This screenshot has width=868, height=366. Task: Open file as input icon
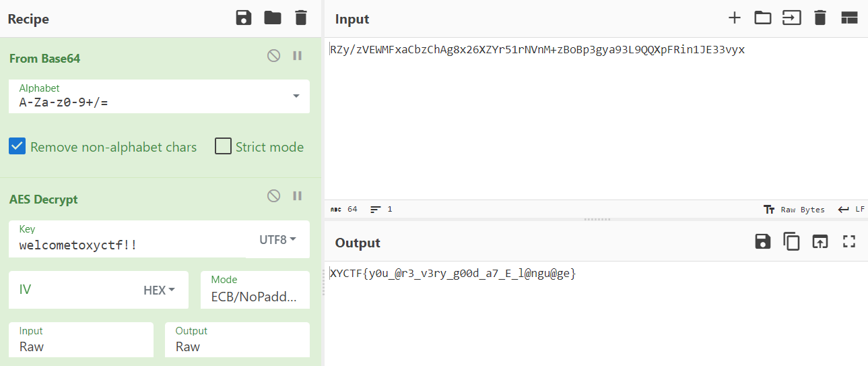pyautogui.click(x=791, y=18)
